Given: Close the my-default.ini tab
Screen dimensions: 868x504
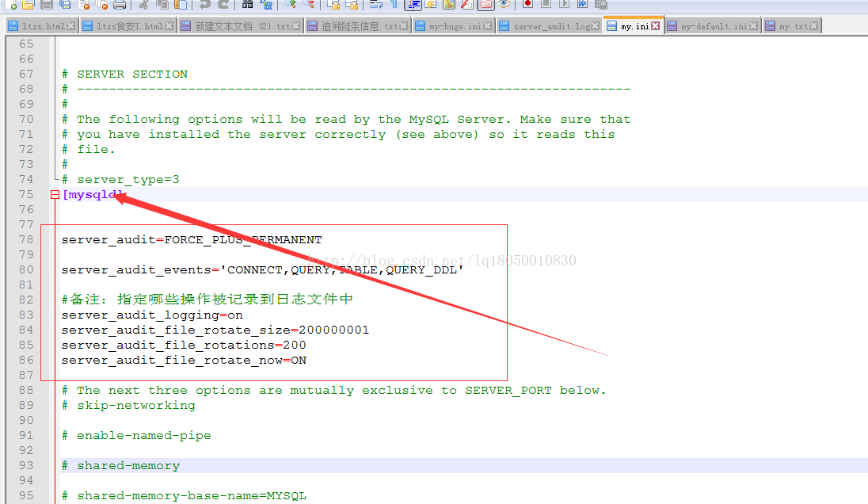Looking at the screenshot, I should point(753,26).
